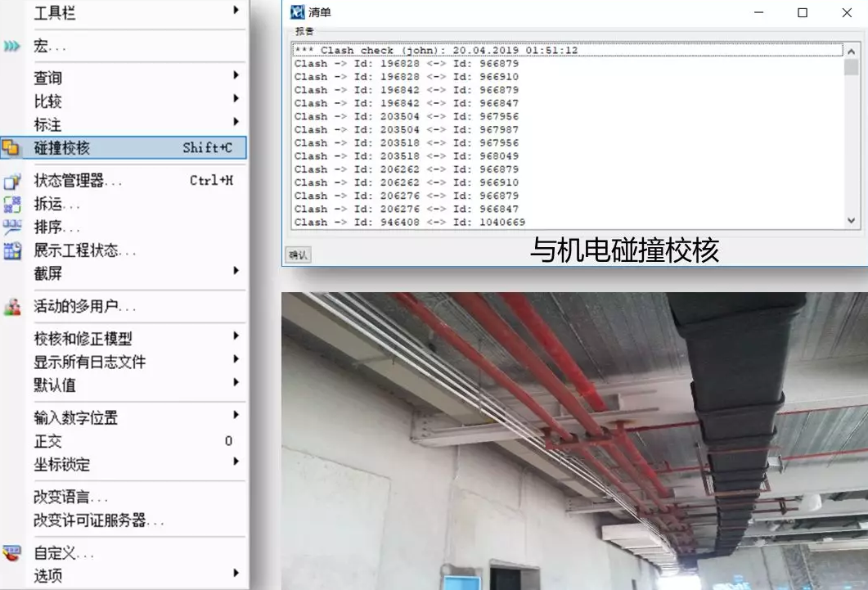Open 状态管理器 menu entry

click(124, 180)
